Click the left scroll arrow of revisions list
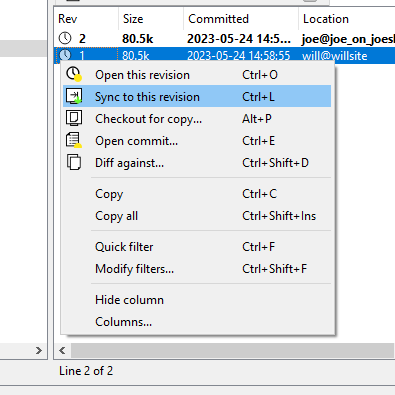 pyautogui.click(x=62, y=350)
